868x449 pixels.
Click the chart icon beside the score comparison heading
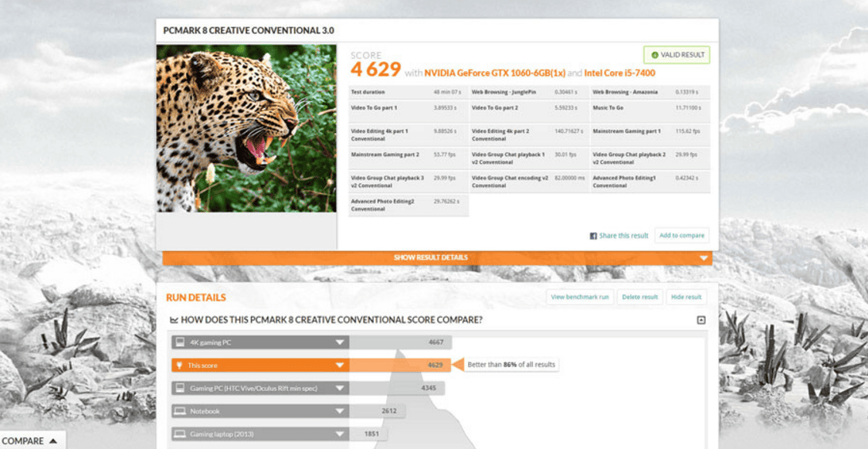174,320
